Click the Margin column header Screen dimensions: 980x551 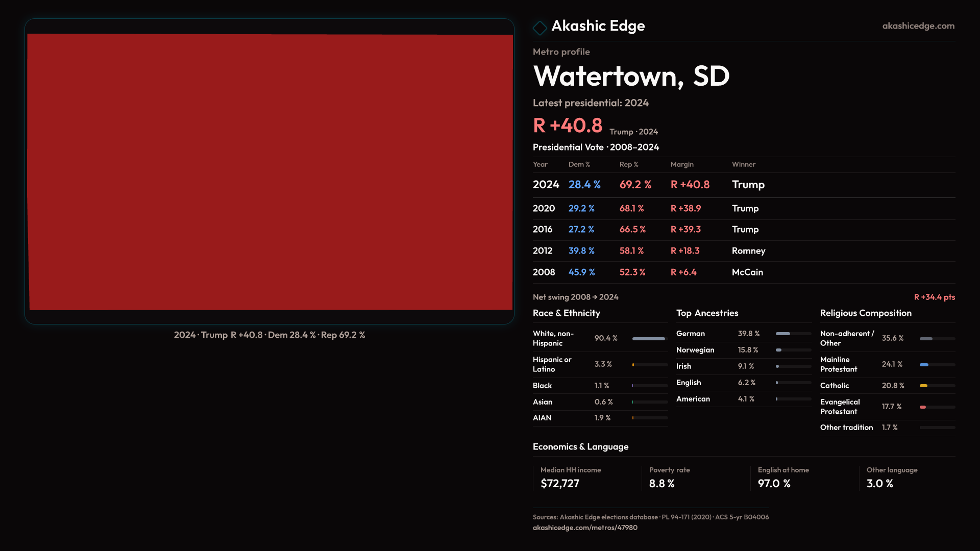[x=682, y=164]
